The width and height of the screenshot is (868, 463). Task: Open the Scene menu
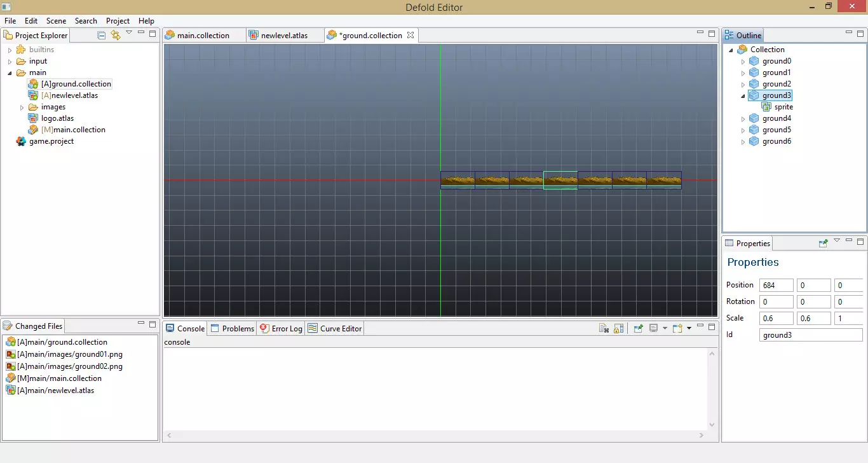56,21
